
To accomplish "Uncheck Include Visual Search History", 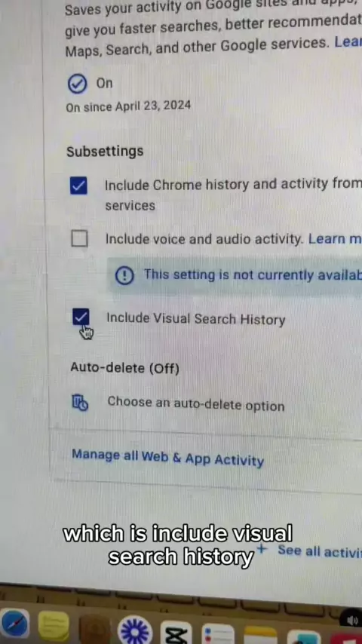I will coord(81,317).
